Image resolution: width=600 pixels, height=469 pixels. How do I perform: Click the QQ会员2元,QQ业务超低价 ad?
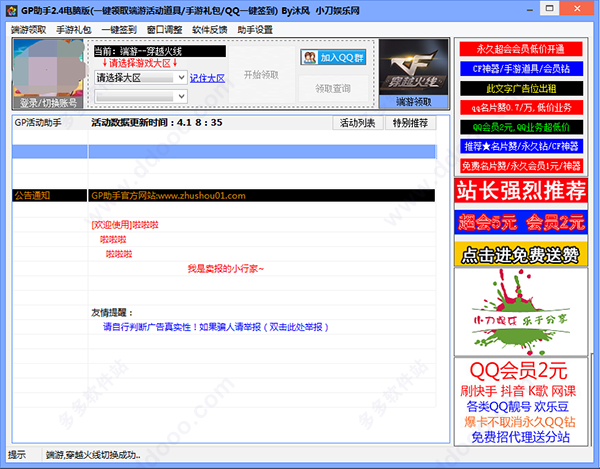coord(521,127)
